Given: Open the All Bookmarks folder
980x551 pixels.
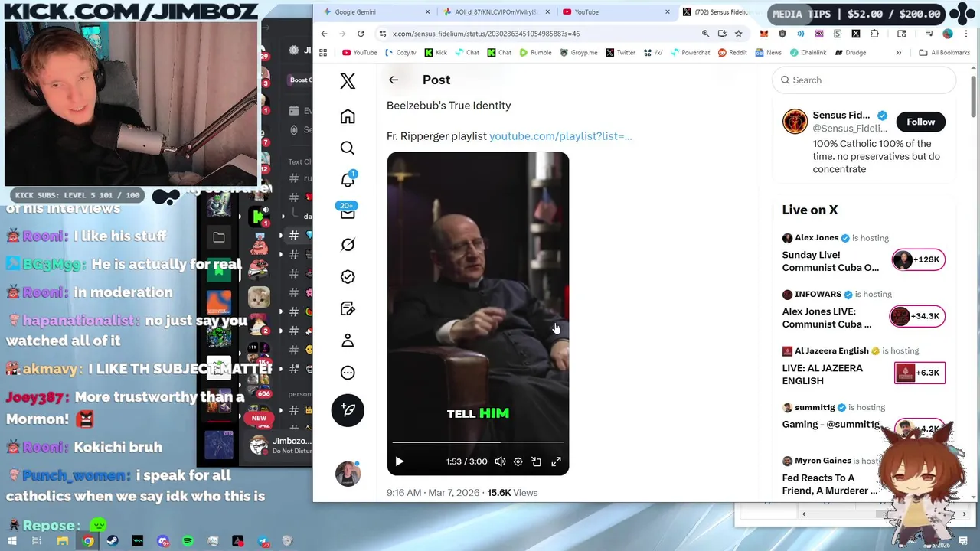Looking at the screenshot, I should coord(945,53).
